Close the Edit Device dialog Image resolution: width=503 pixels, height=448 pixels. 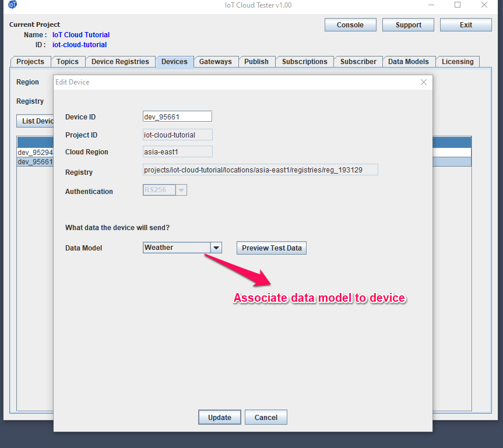(x=424, y=82)
